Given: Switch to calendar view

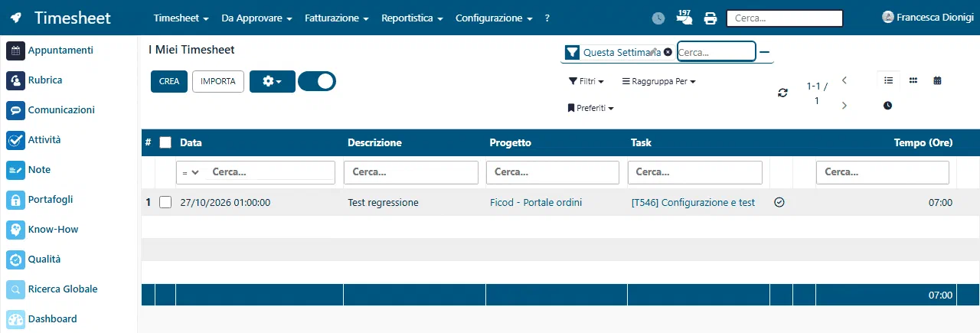Looking at the screenshot, I should tap(937, 80).
